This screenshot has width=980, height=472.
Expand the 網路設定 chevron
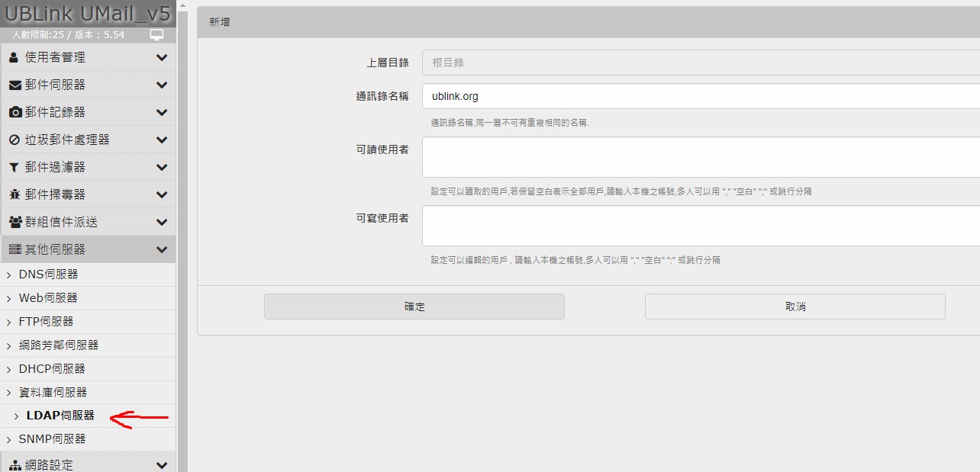pyautogui.click(x=161, y=465)
